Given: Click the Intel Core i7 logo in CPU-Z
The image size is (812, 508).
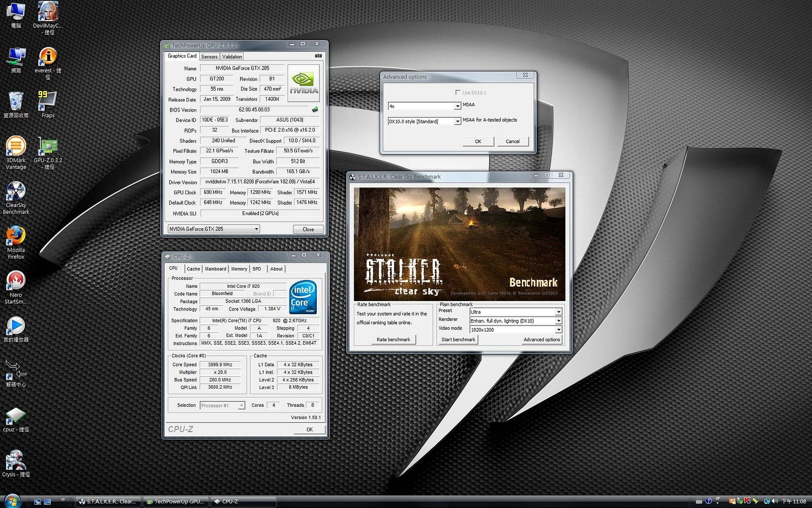Looking at the screenshot, I should pos(303,297).
